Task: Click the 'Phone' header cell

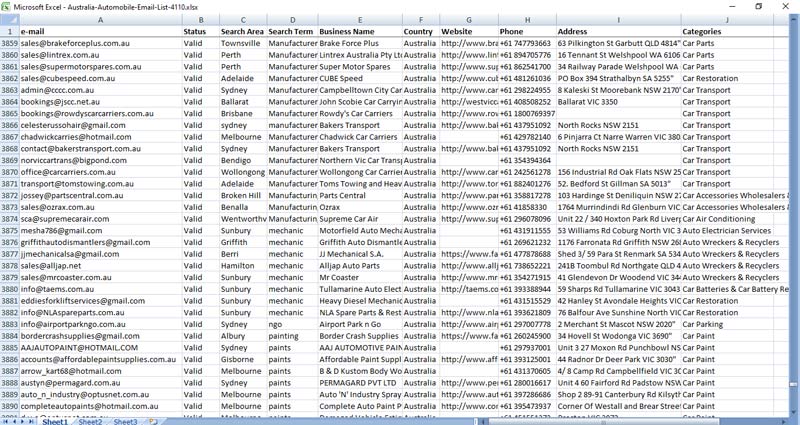Action: coord(527,32)
